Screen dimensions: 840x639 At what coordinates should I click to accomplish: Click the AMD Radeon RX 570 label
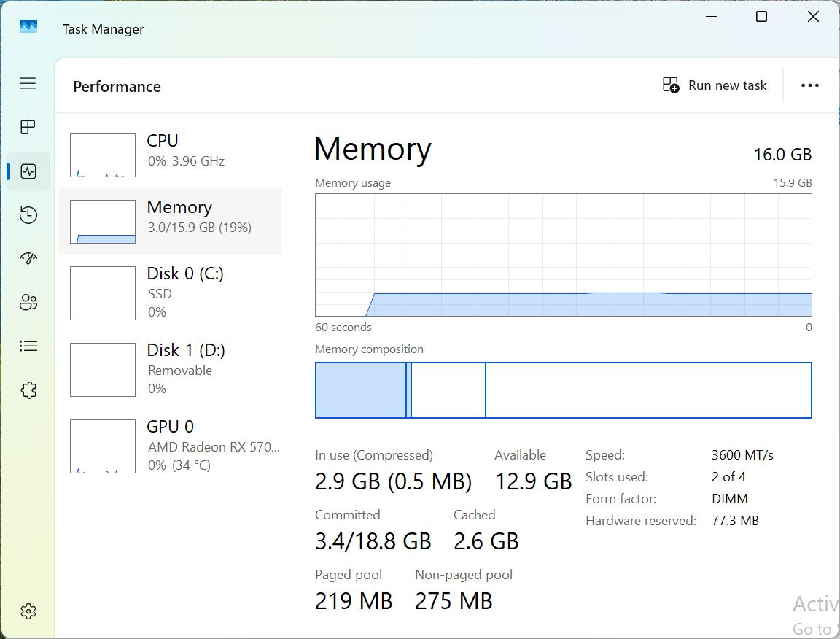tap(214, 447)
